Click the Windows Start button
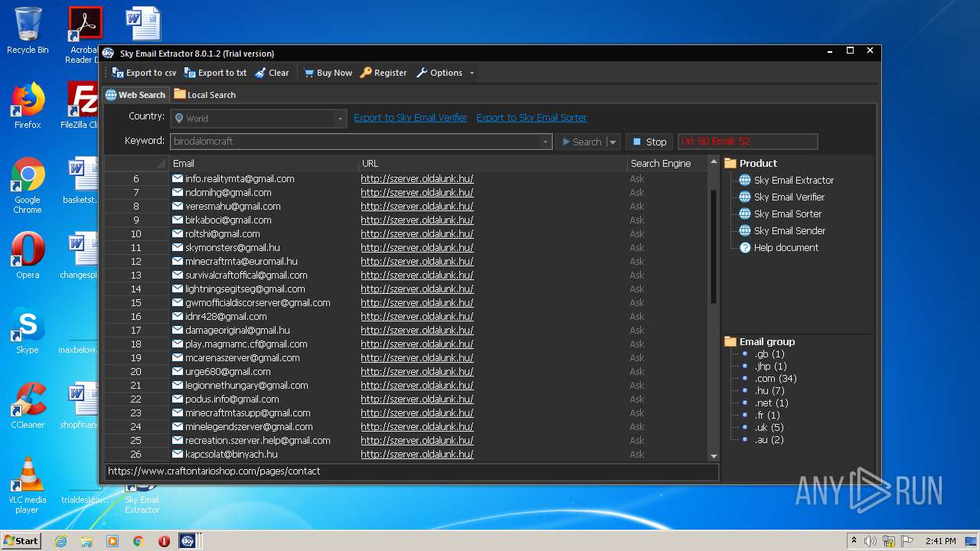Screen dimensions: 980x551 21,540
